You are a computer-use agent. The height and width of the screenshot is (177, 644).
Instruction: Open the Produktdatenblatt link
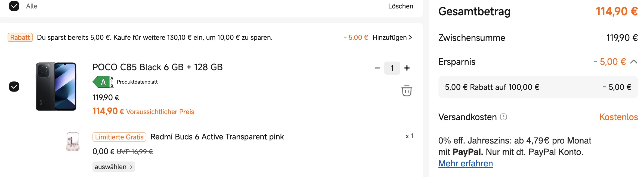[137, 81]
